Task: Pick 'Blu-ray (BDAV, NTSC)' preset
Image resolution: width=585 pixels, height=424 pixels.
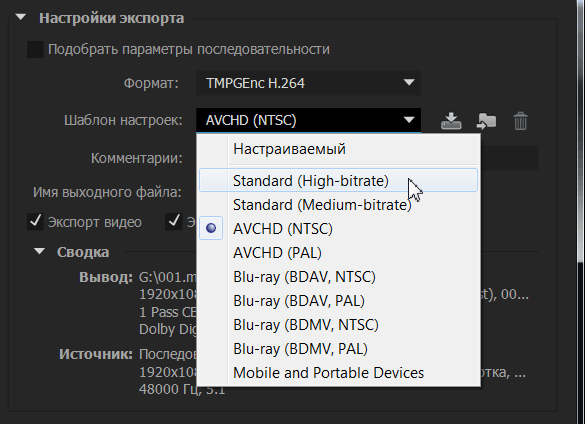Action: pos(338,277)
